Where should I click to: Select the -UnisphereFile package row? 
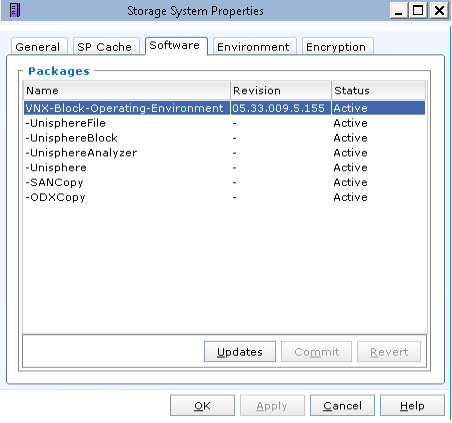(224, 123)
